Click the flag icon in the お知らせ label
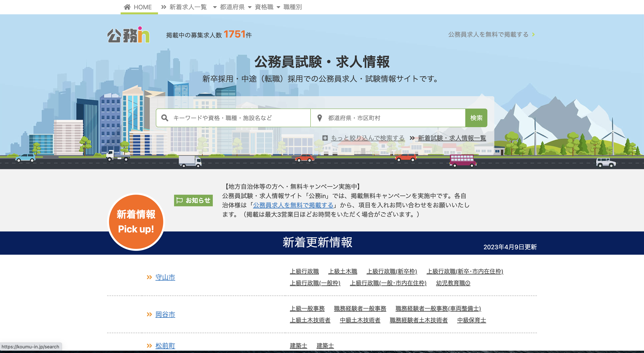This screenshot has height=353, width=644. (180, 200)
